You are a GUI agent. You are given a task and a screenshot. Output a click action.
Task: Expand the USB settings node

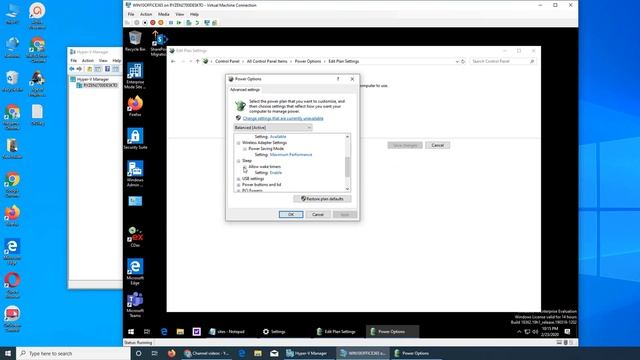pyautogui.click(x=239, y=179)
